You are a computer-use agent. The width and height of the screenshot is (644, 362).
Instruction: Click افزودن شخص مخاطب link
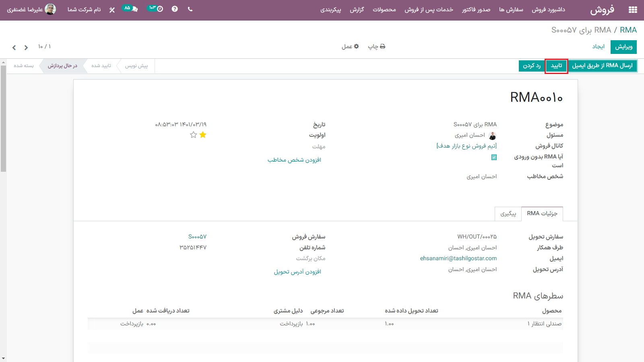tap(294, 160)
